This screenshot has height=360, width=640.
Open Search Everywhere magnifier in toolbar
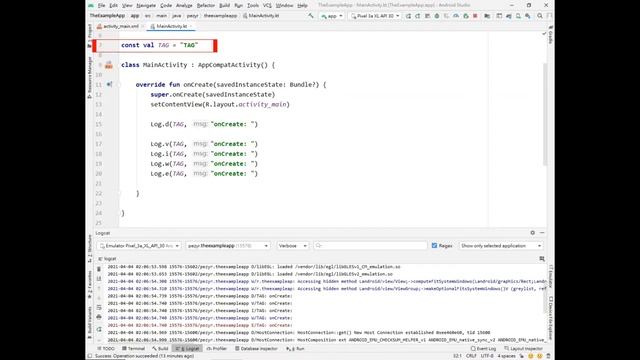[540, 16]
